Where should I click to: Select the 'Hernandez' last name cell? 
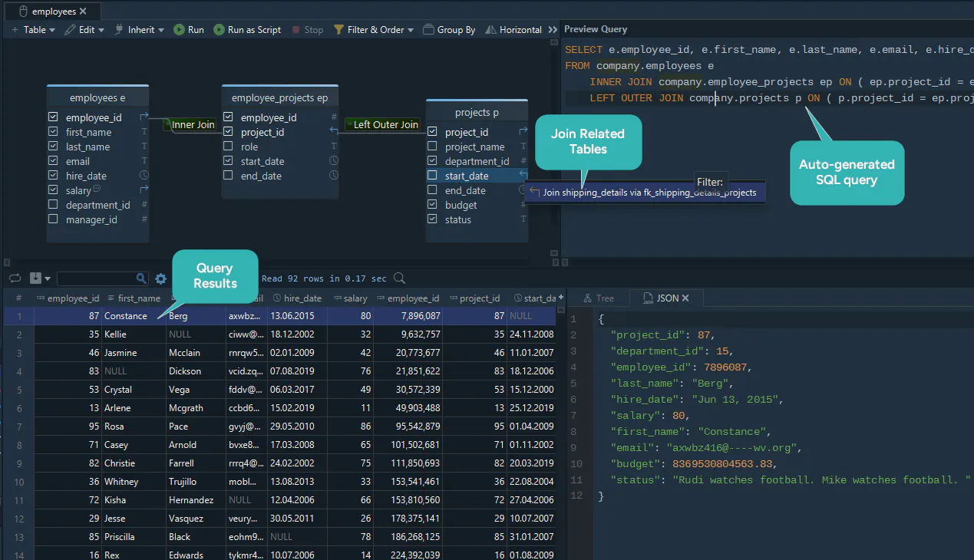point(196,500)
